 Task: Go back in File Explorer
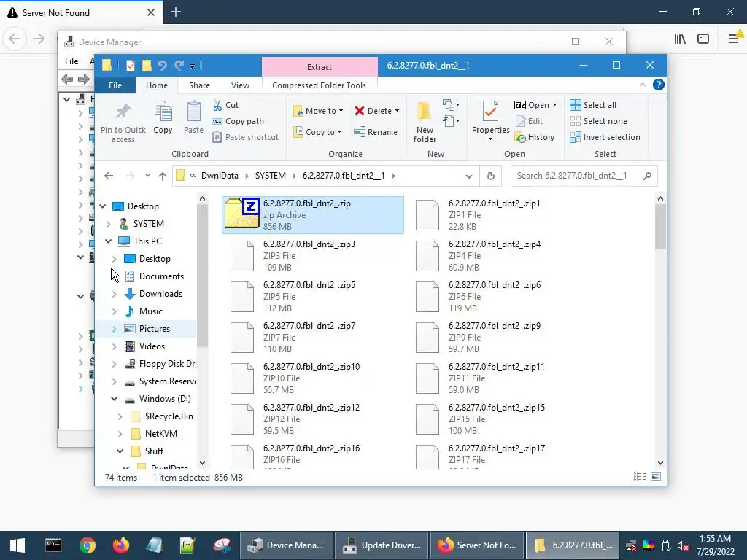coord(109,176)
